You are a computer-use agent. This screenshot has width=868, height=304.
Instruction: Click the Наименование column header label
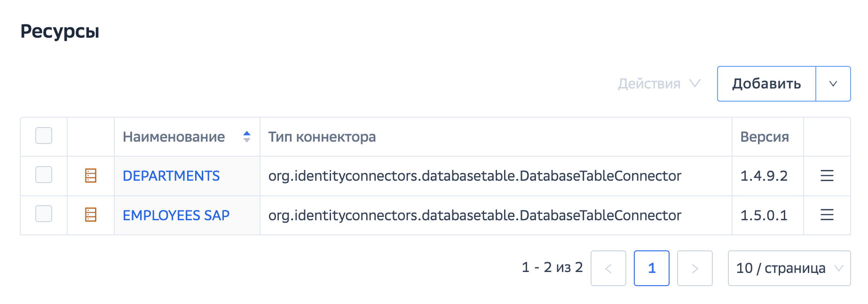(x=174, y=137)
